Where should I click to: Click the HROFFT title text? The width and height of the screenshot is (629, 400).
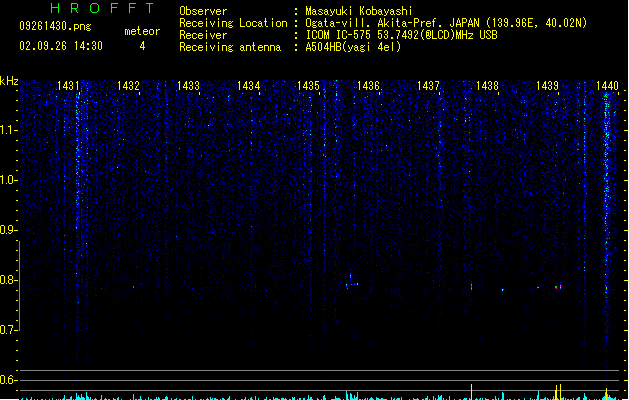(x=102, y=8)
